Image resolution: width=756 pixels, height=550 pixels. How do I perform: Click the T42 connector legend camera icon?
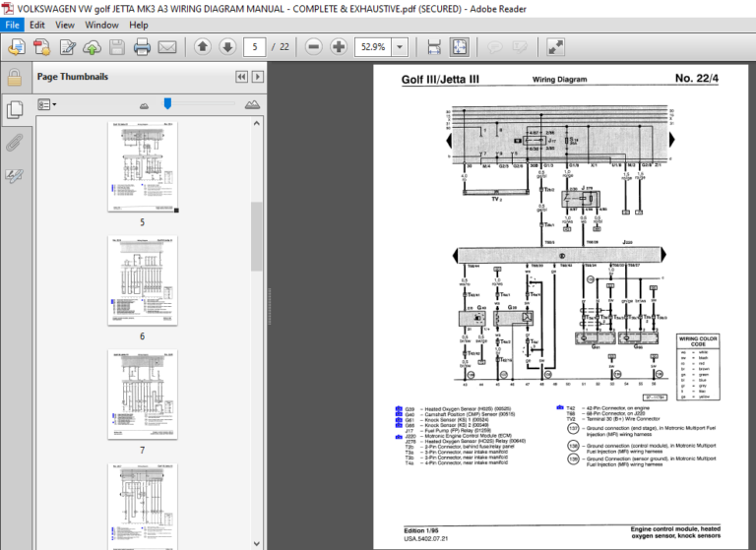pos(560,407)
